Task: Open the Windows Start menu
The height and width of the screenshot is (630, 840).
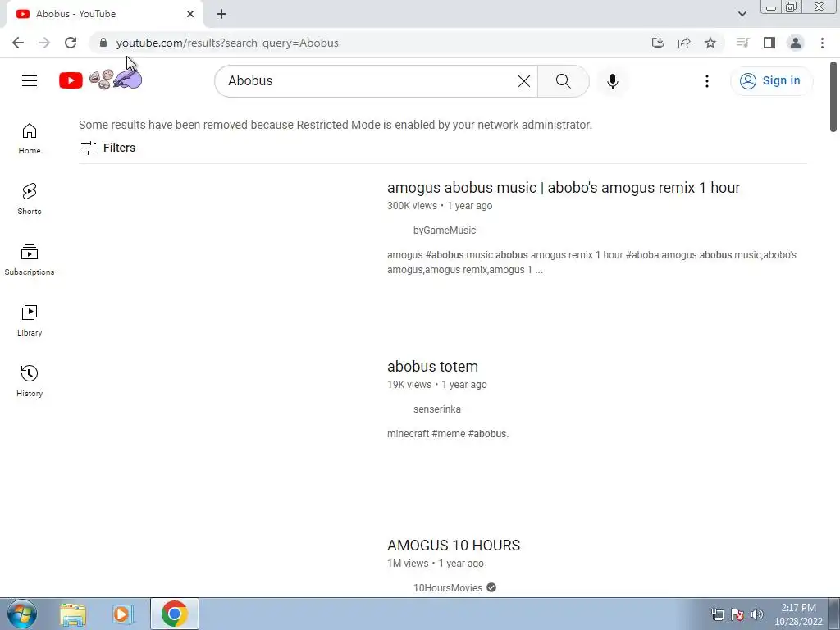Action: [22, 614]
